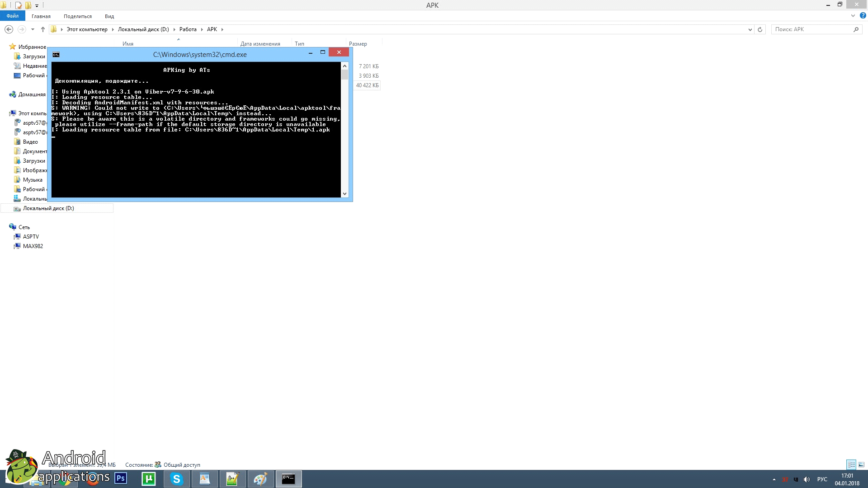Open the Вид ribbon tab

109,16
